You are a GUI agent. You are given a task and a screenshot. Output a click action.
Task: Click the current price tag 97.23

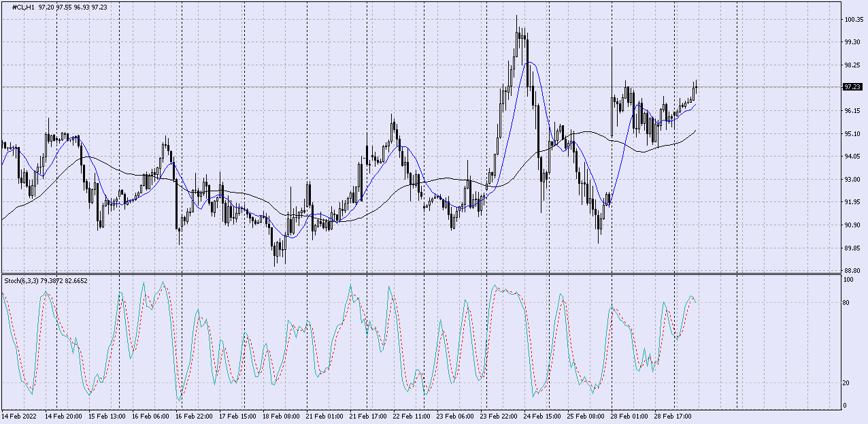[x=852, y=87]
